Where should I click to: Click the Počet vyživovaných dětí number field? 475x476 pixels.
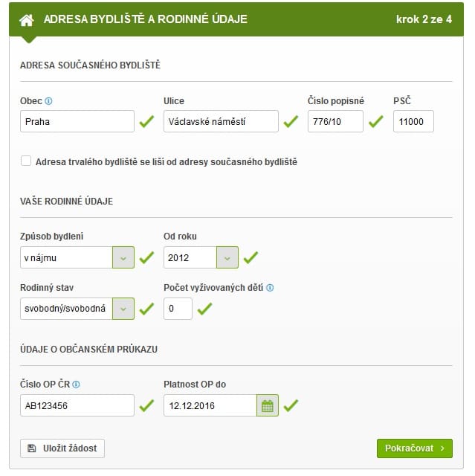178,309
